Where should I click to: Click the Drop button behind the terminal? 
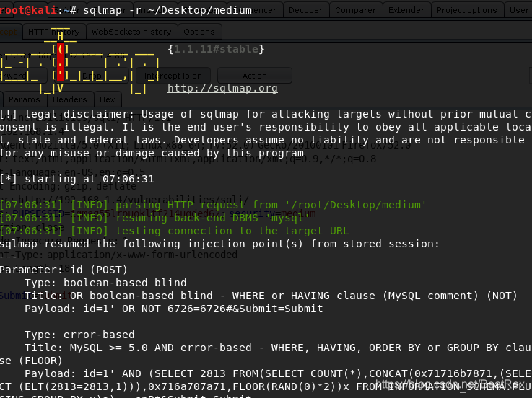[x=92, y=76]
